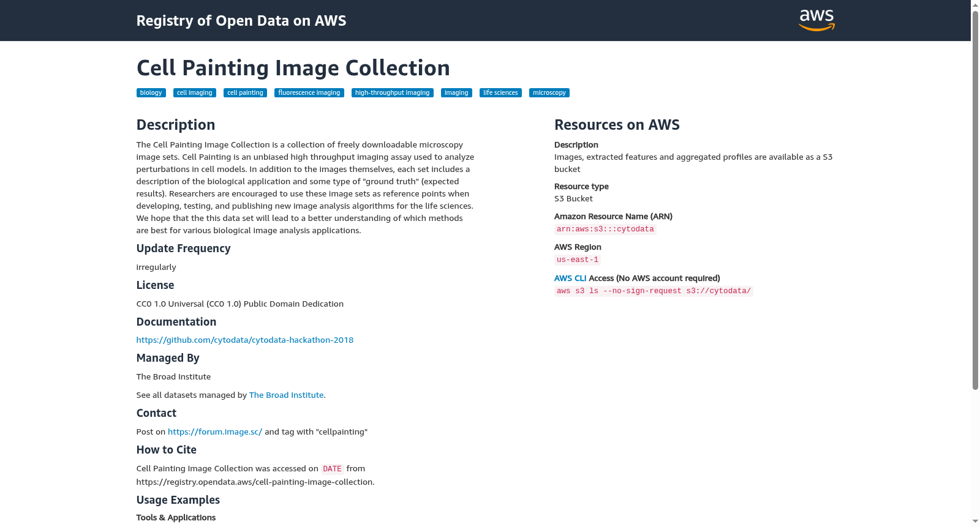
Task: Click the Tools & Applications subheading
Action: pos(176,517)
